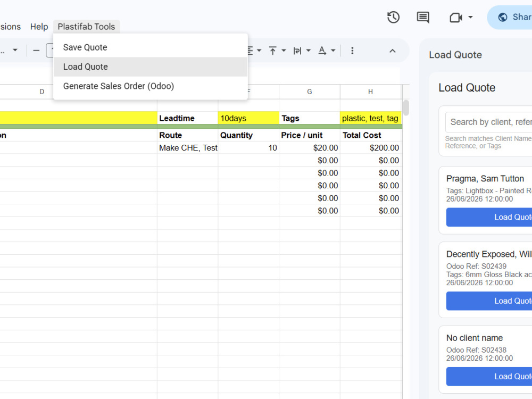The height and width of the screenshot is (399, 532).
Task: Click the Share button
Action: (511, 18)
